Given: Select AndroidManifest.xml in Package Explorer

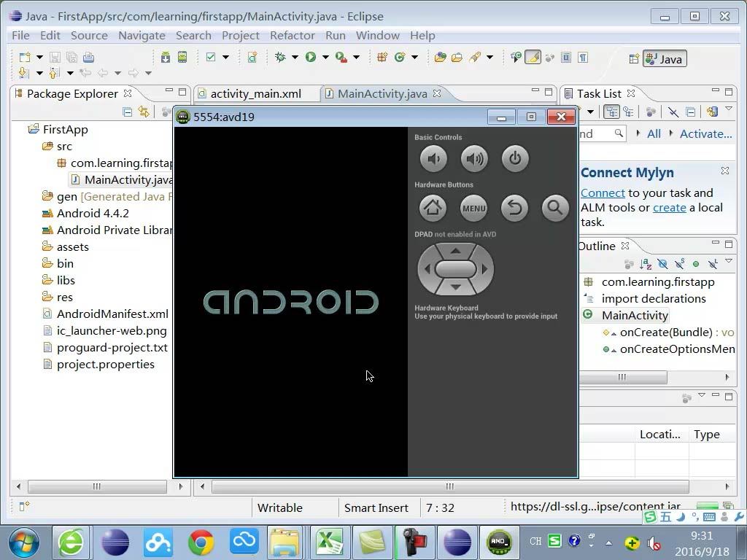Looking at the screenshot, I should (112, 314).
